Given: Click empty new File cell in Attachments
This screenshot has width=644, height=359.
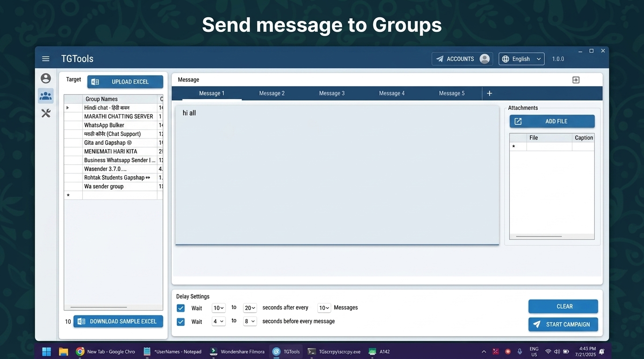Looking at the screenshot, I should click(549, 147).
